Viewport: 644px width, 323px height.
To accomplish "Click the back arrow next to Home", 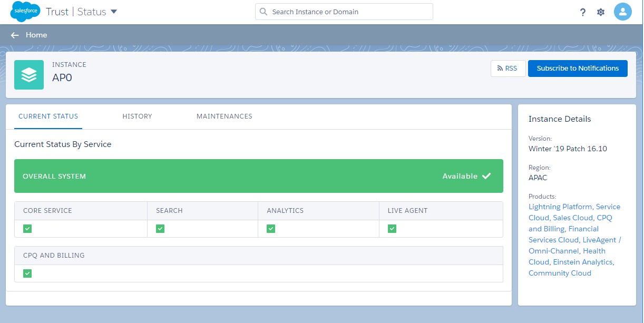I will (15, 35).
